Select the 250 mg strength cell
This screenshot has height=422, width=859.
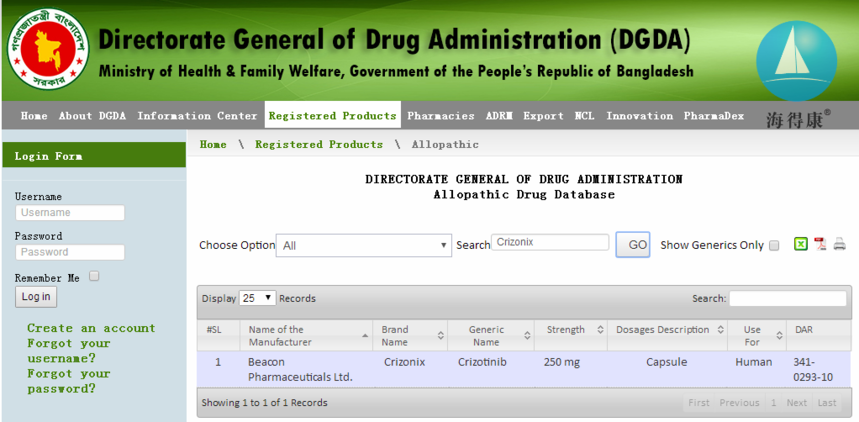click(x=570, y=369)
